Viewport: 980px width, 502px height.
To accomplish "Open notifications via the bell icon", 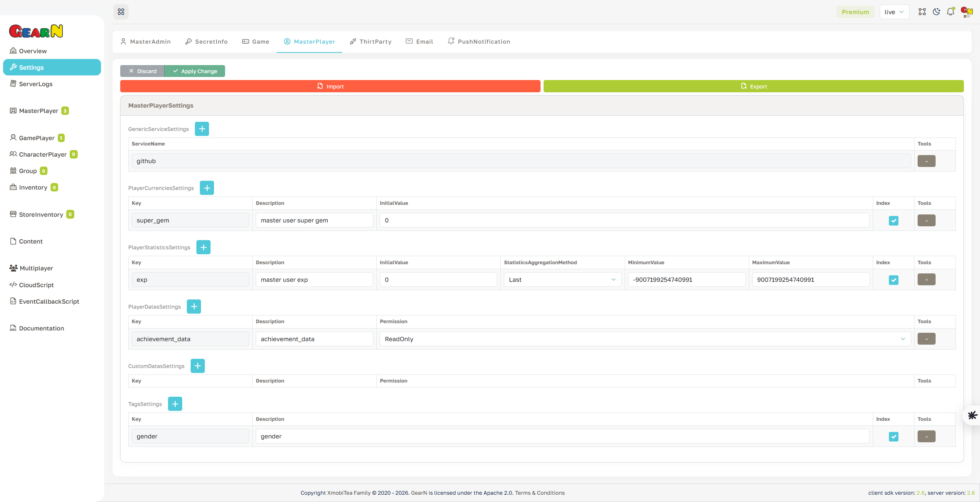I will click(951, 11).
